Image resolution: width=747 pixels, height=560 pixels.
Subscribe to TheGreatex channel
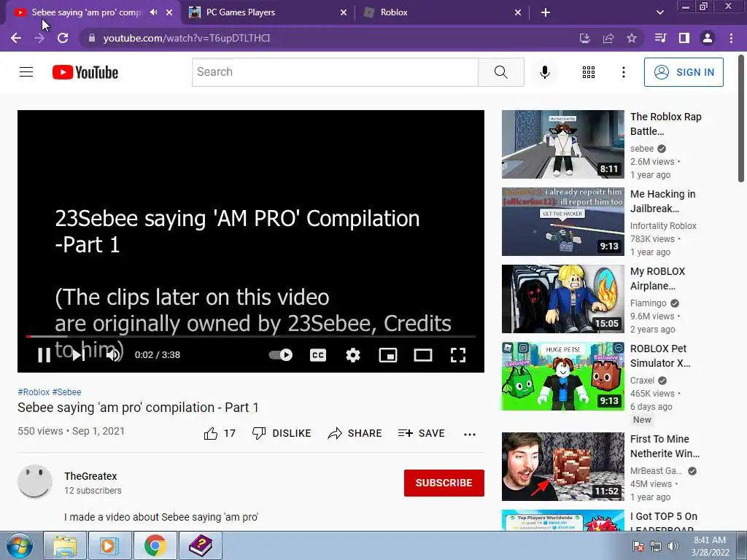[x=444, y=483]
